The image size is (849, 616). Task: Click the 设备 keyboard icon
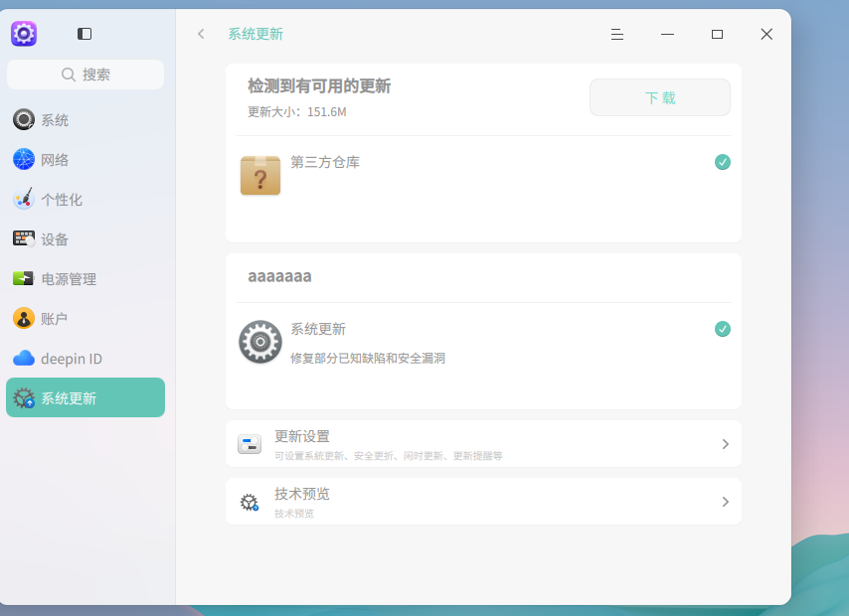pyautogui.click(x=24, y=238)
